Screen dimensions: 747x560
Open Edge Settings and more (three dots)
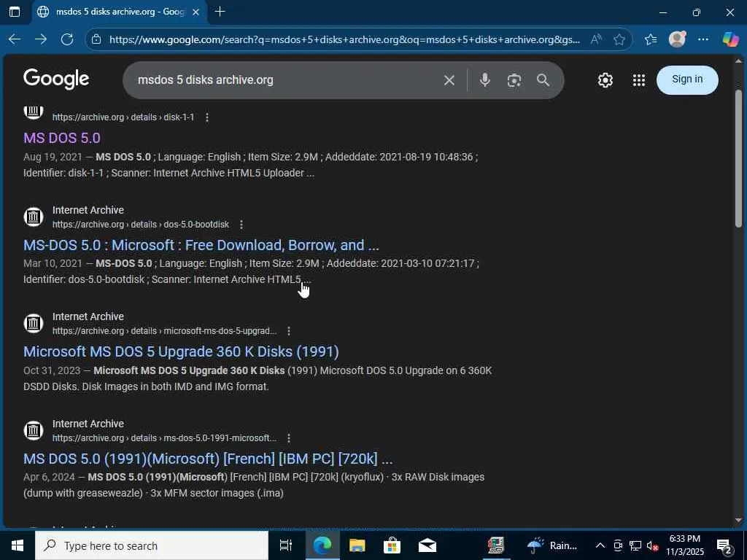pyautogui.click(x=703, y=39)
